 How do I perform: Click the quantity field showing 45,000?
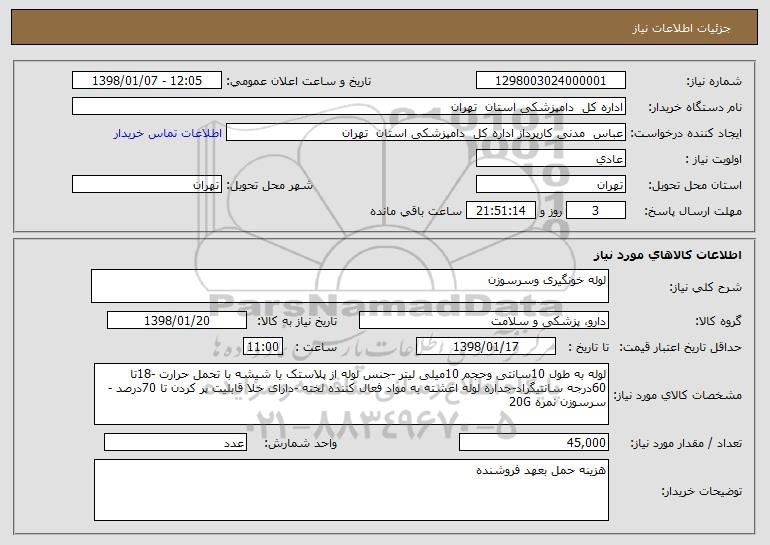(x=534, y=442)
